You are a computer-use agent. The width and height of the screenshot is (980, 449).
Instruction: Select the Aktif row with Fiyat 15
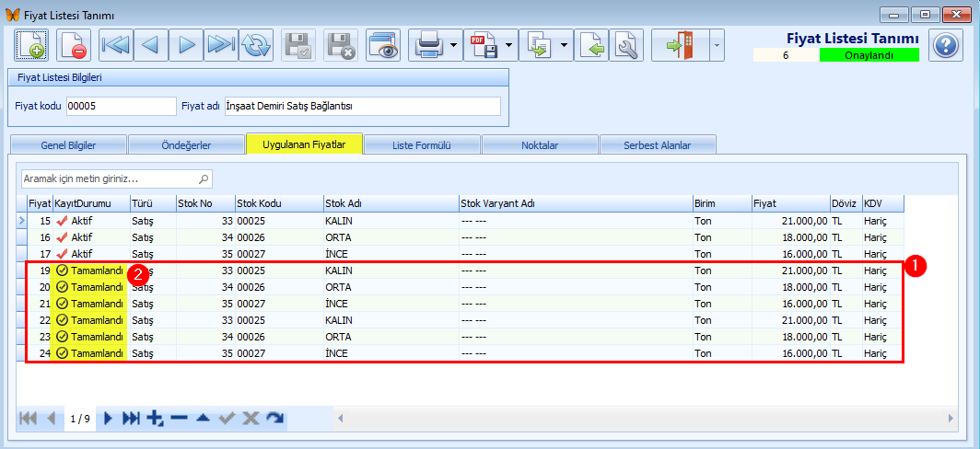tap(460, 221)
